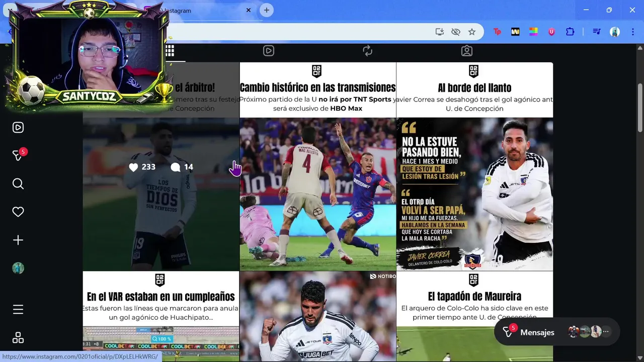Open the Meta apps grid icon
This screenshot has width=644, height=362.
pyautogui.click(x=18, y=338)
